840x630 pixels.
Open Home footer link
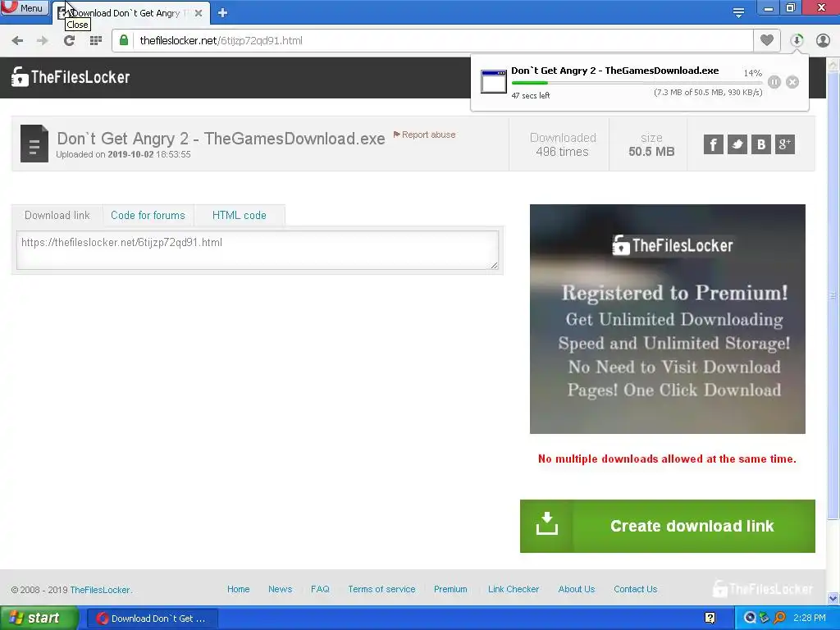click(x=239, y=589)
